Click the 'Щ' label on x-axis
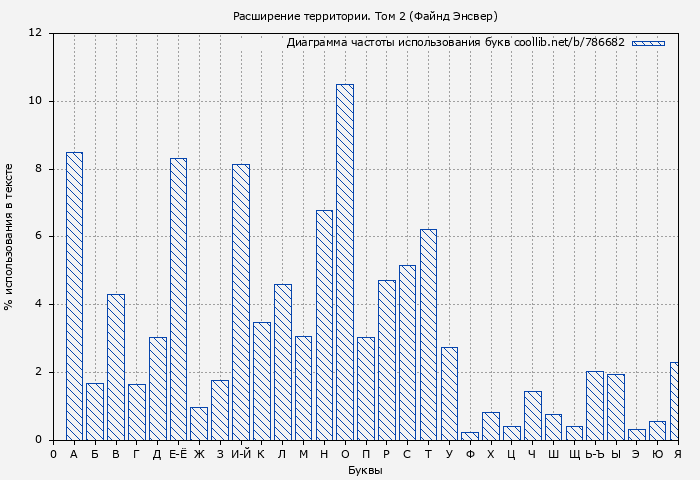The image size is (700, 480). 574,454
